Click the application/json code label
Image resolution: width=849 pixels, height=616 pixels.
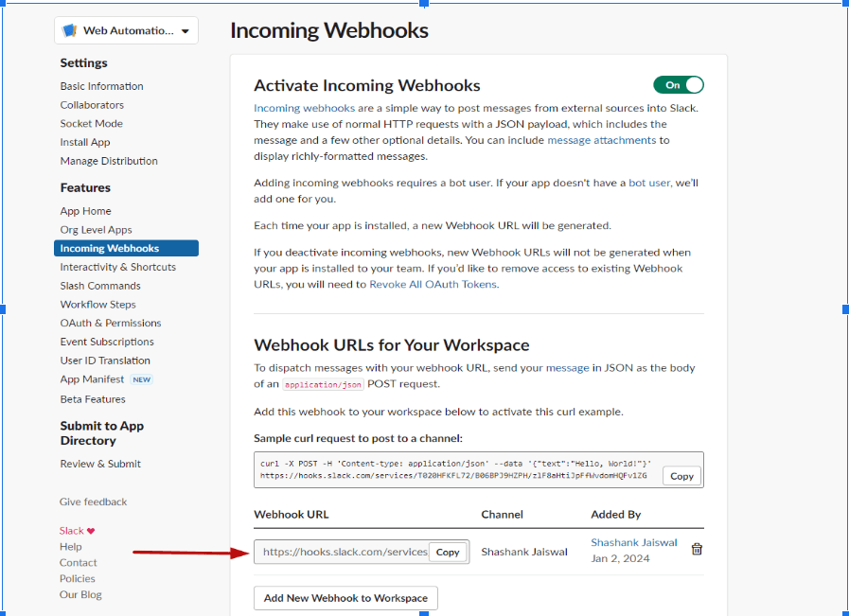[324, 384]
